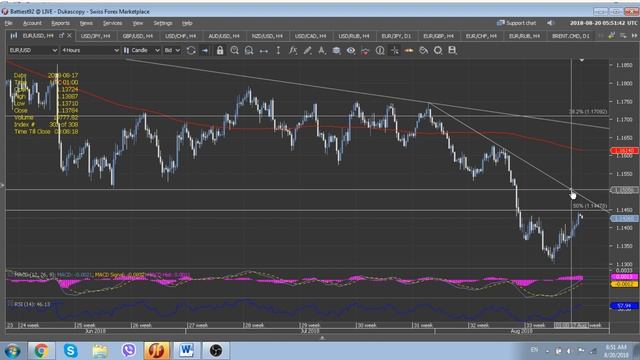Click the info circle toolbar icon
The width and height of the screenshot is (640, 360).
coord(380,50)
